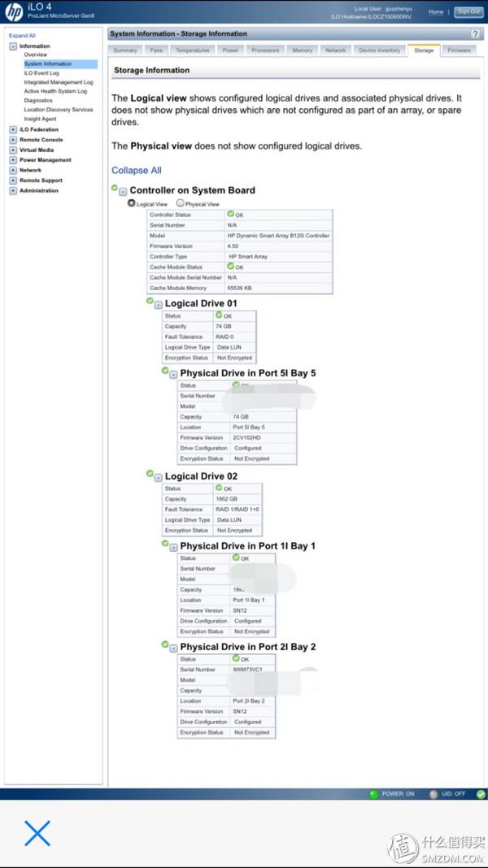Collapse the Logical Drive 02 section
Image resolution: width=488 pixels, height=868 pixels.
(x=159, y=477)
